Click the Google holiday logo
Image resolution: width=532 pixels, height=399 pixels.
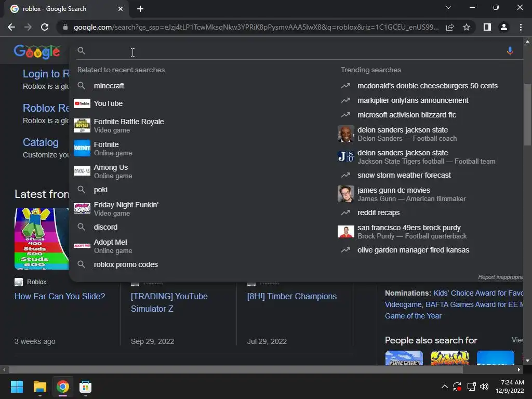37,51
